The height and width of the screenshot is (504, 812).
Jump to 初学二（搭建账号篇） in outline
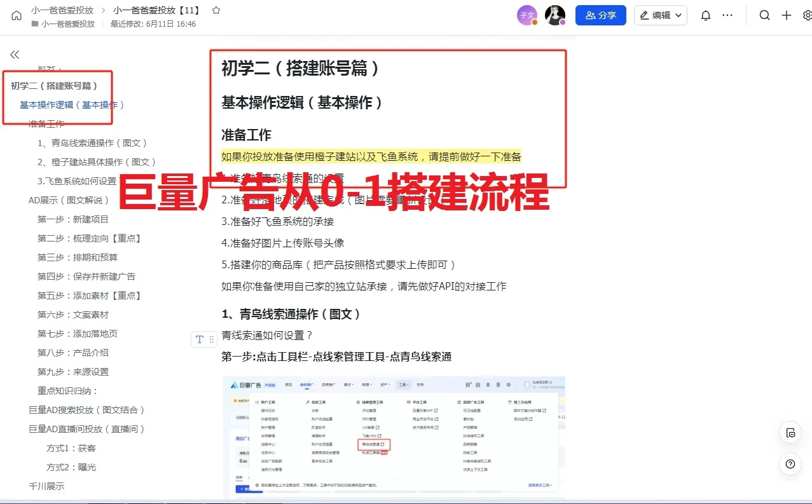pyautogui.click(x=54, y=86)
